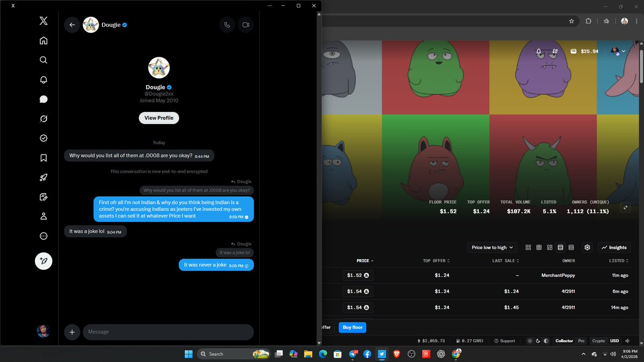The width and height of the screenshot is (644, 362).
Task: Open notifications bell on the NFT marketplace
Action: click(x=538, y=51)
